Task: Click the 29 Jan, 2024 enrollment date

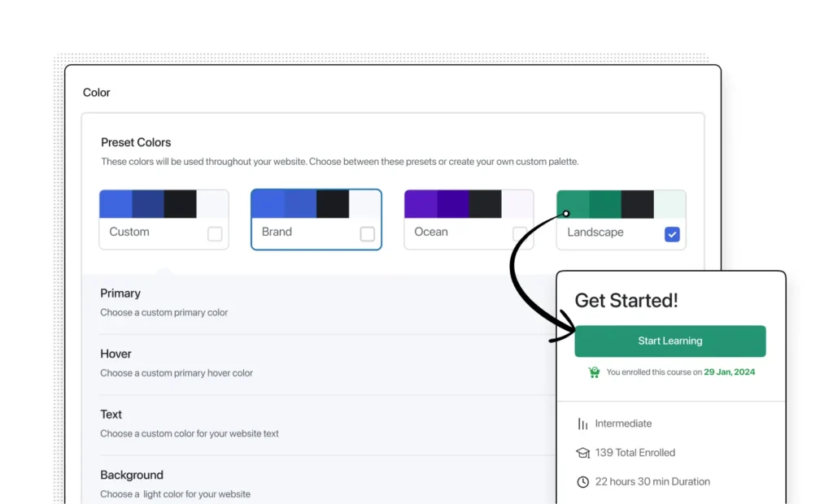Action: pos(729,372)
